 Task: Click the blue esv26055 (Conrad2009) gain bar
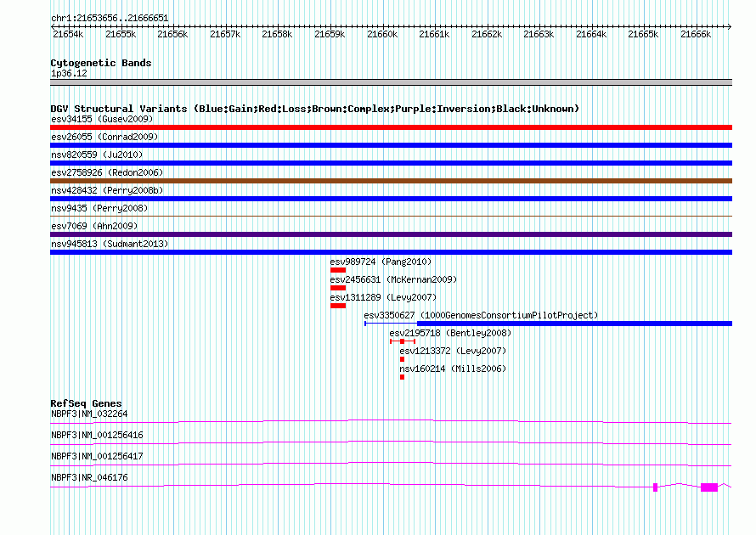(391, 145)
